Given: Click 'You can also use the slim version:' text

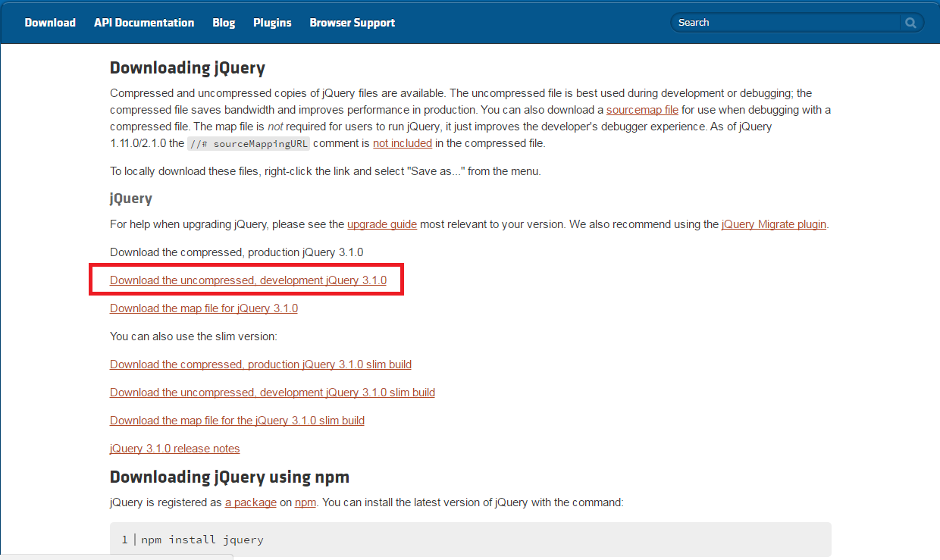Looking at the screenshot, I should coord(193,336).
